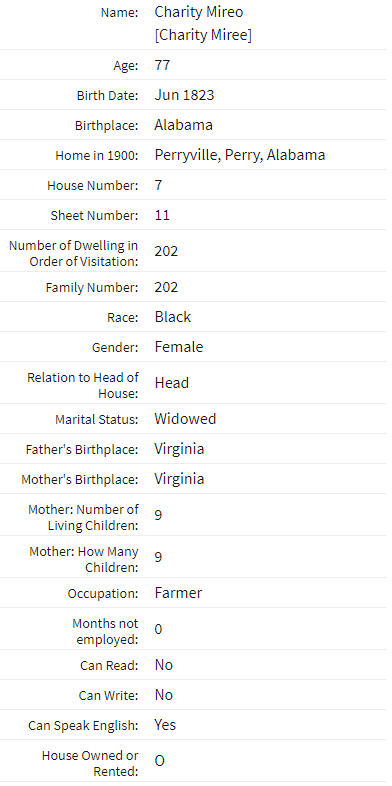392x786 pixels.
Task: Click the House Owned or Rented value
Action: [159, 761]
